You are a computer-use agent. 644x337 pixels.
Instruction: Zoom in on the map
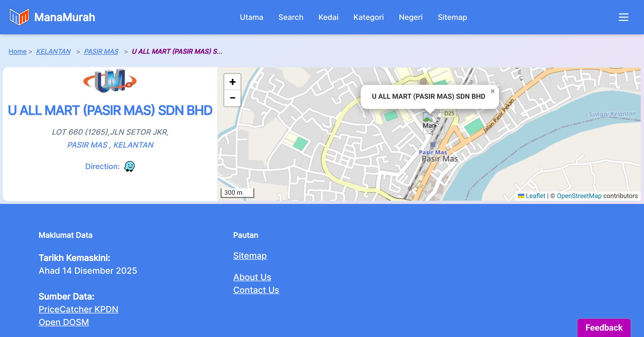pos(232,82)
